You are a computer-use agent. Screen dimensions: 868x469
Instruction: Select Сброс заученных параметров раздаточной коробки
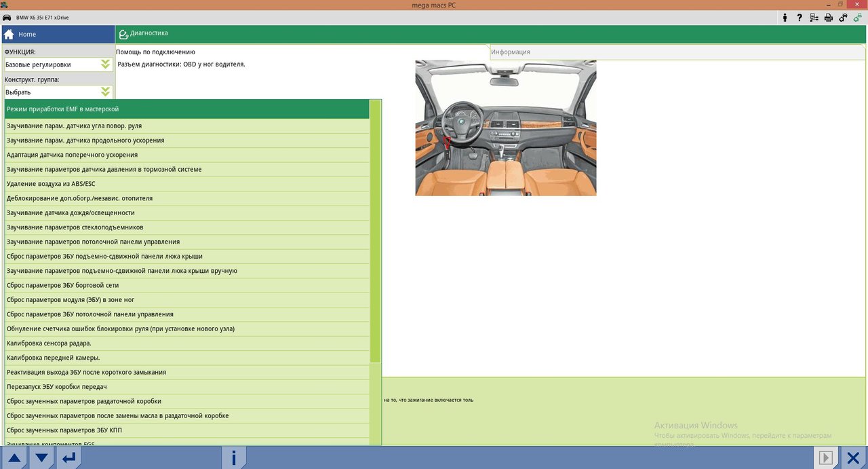click(x=187, y=401)
